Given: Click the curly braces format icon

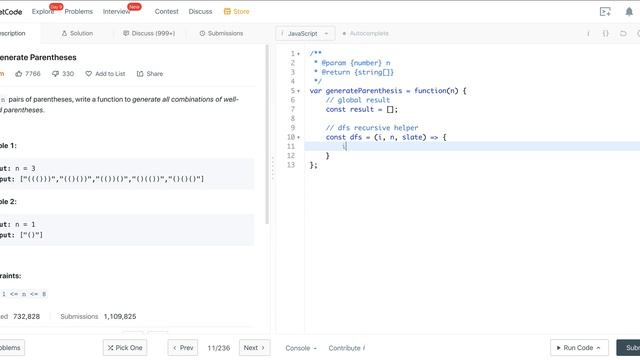Looking at the screenshot, I should pyautogui.click(x=605, y=33).
